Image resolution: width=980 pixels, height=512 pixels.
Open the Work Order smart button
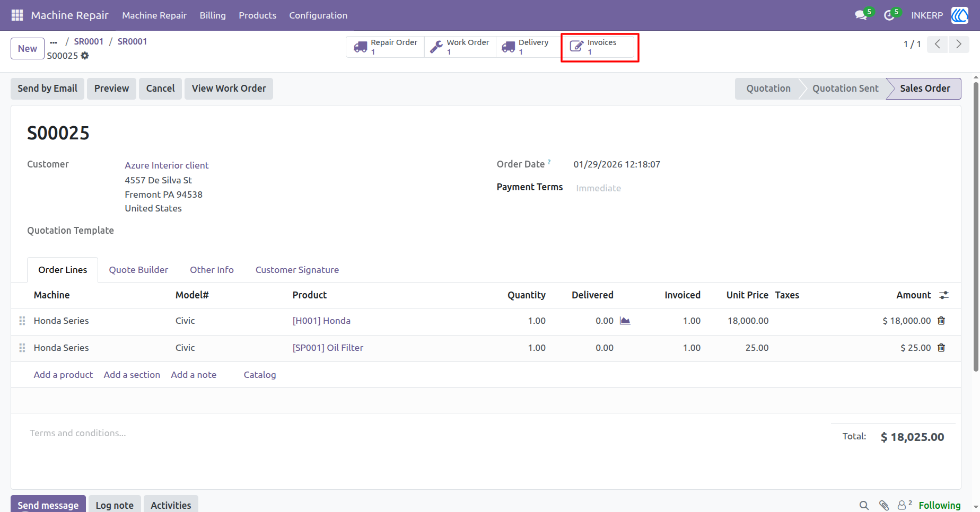coord(460,47)
